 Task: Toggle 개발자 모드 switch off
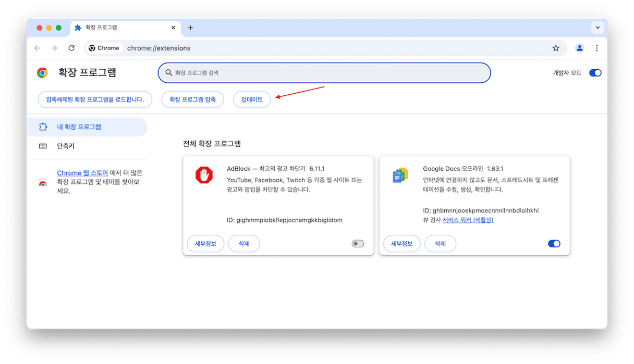595,73
